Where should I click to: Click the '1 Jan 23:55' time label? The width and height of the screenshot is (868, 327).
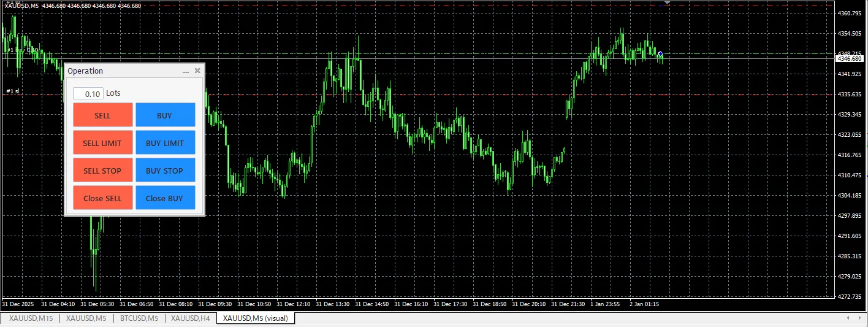click(605, 304)
